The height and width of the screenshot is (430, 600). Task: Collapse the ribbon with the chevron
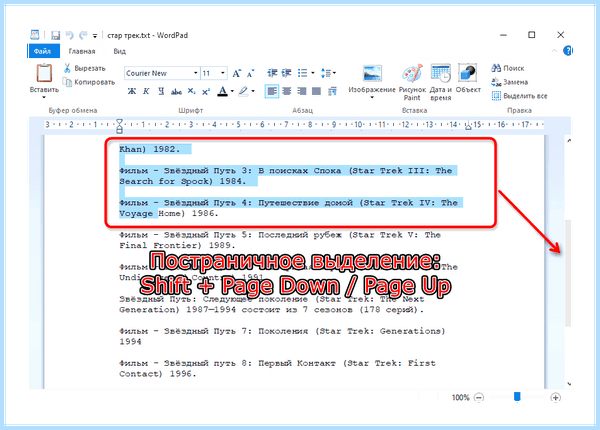pyautogui.click(x=554, y=51)
